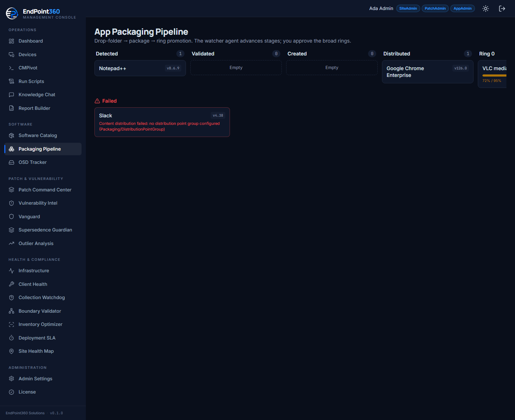Click the Site Health Map pin icon

point(11,351)
